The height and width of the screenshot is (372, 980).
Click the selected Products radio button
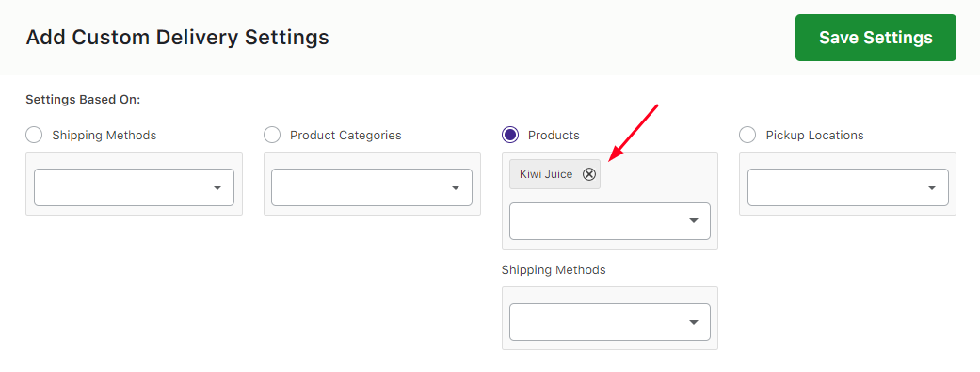510,135
